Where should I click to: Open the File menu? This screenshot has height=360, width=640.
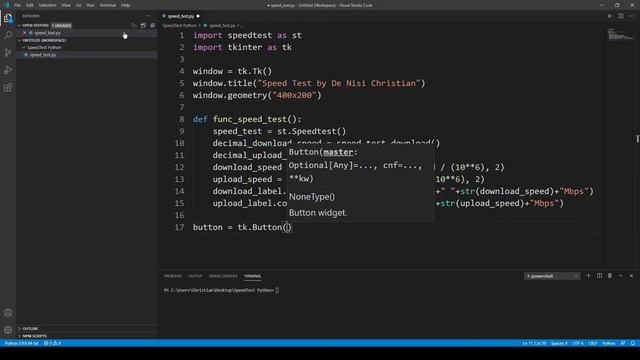click(x=17, y=5)
